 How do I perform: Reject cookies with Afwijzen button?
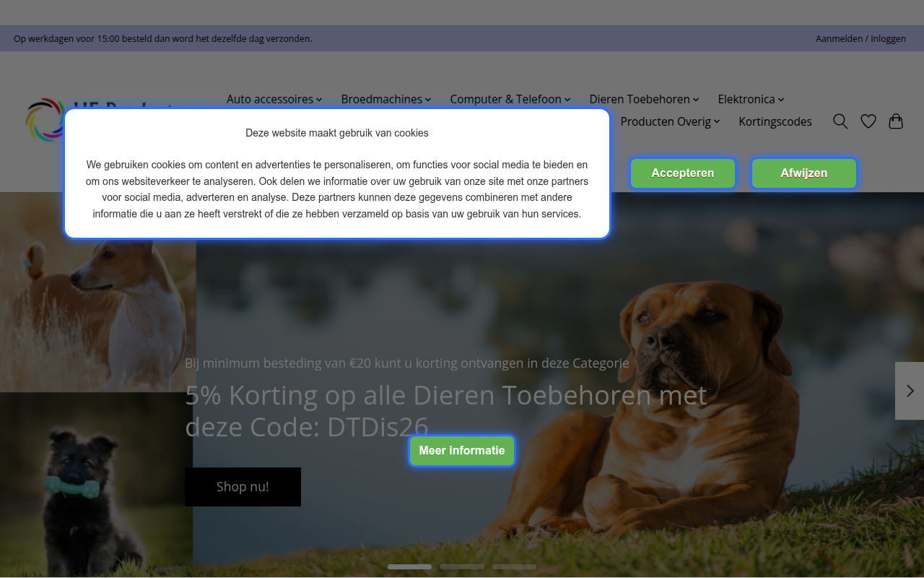(804, 173)
